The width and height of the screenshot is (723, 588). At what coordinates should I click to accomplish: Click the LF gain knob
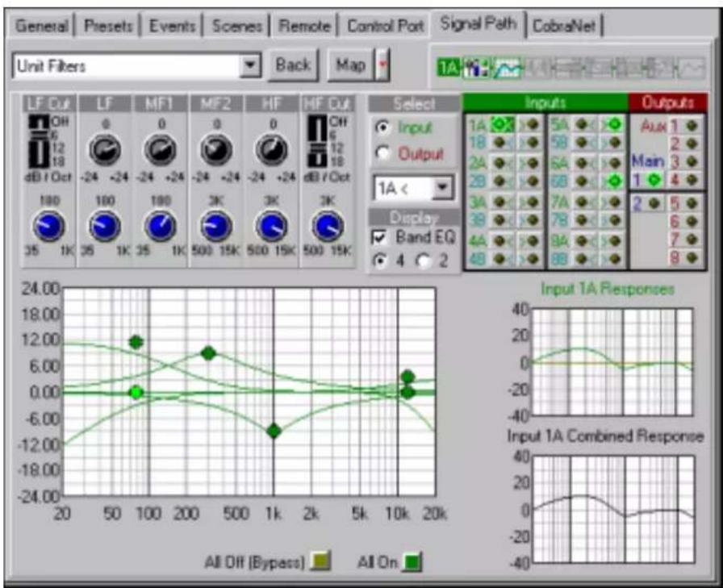pyautogui.click(x=105, y=150)
